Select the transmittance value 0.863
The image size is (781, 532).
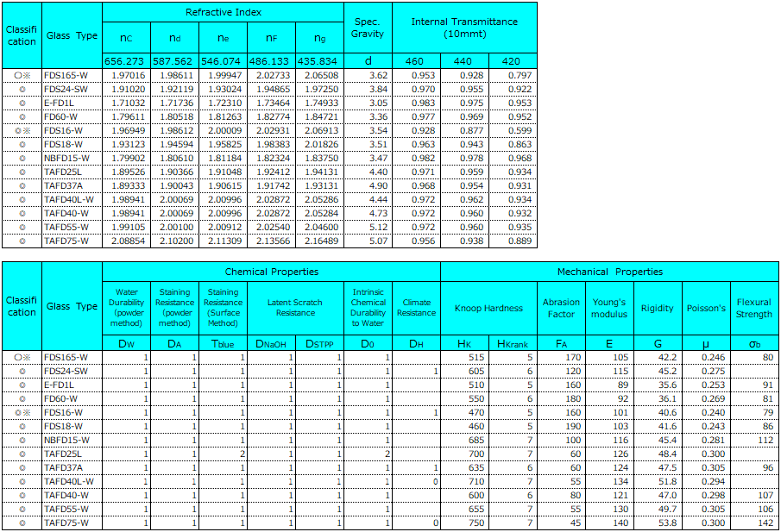[520, 144]
